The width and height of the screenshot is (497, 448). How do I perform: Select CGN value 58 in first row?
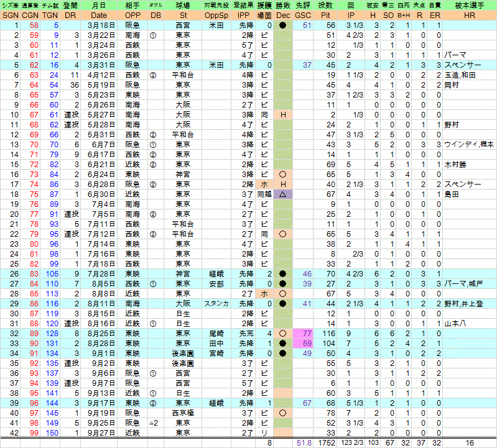[x=34, y=25]
